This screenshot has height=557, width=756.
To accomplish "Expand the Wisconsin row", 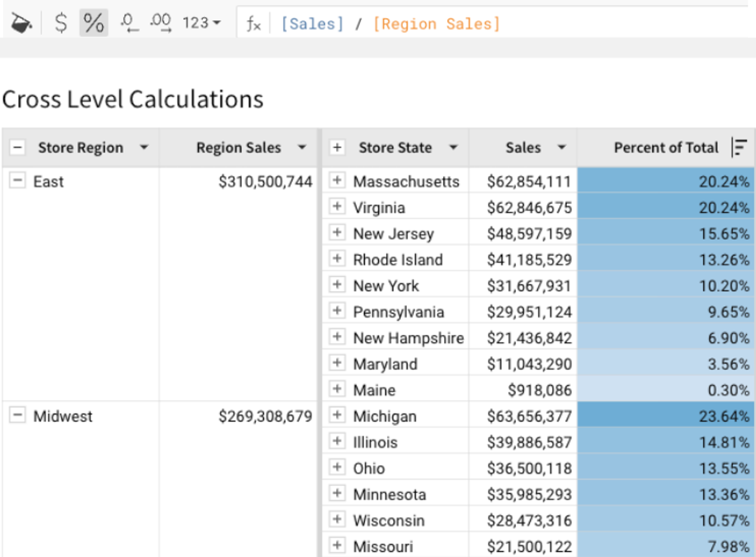I will click(x=337, y=519).
